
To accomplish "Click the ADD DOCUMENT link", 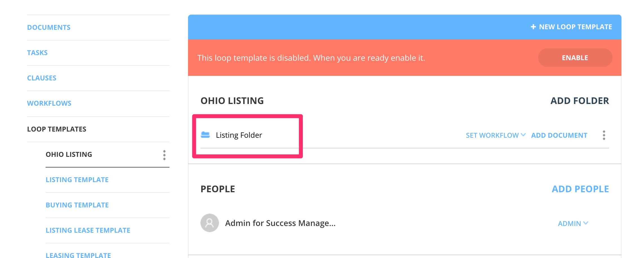I will coord(559,135).
